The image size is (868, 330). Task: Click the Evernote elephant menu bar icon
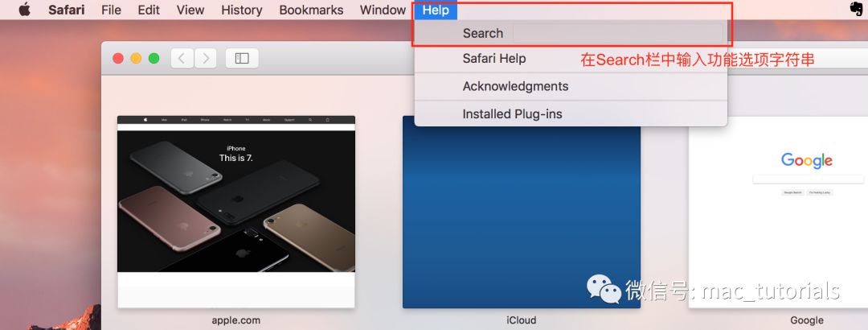click(856, 10)
